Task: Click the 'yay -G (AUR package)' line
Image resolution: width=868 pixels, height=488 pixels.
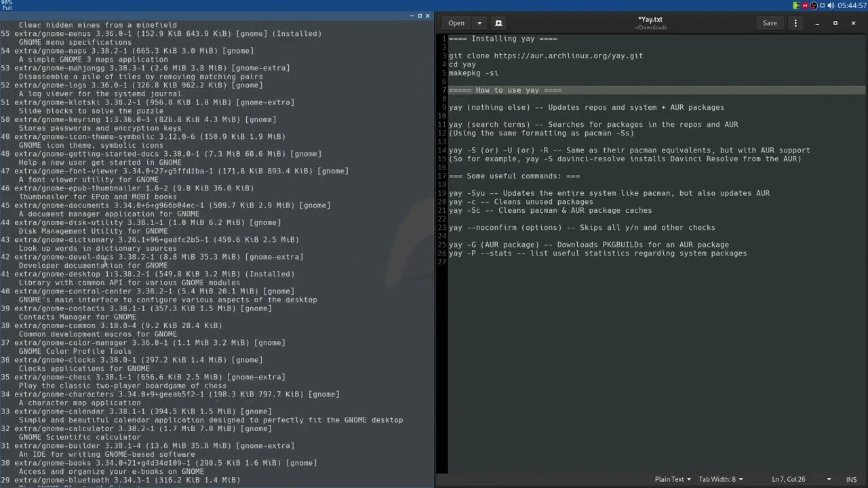Action: (589, 245)
